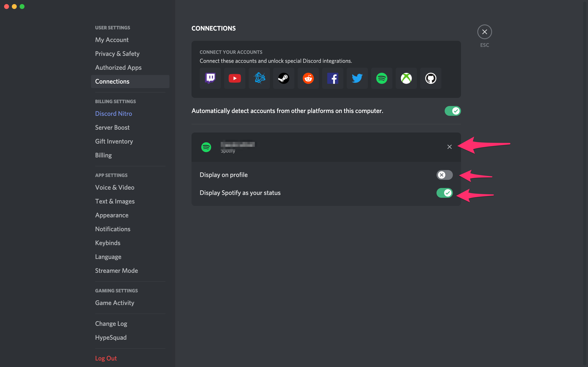Image resolution: width=588 pixels, height=367 pixels.
Task: Connect a YouTube account
Action: [234, 78]
